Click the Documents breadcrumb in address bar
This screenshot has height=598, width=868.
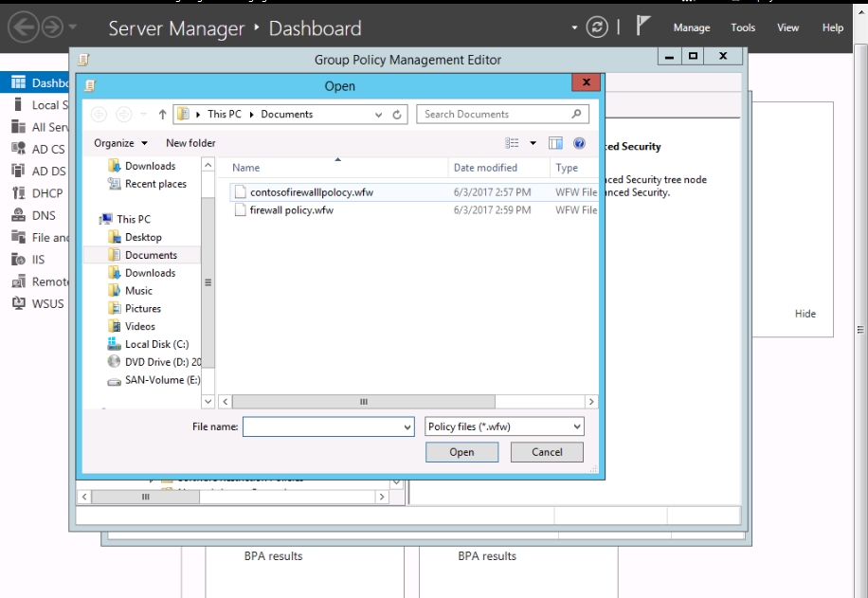click(x=287, y=115)
